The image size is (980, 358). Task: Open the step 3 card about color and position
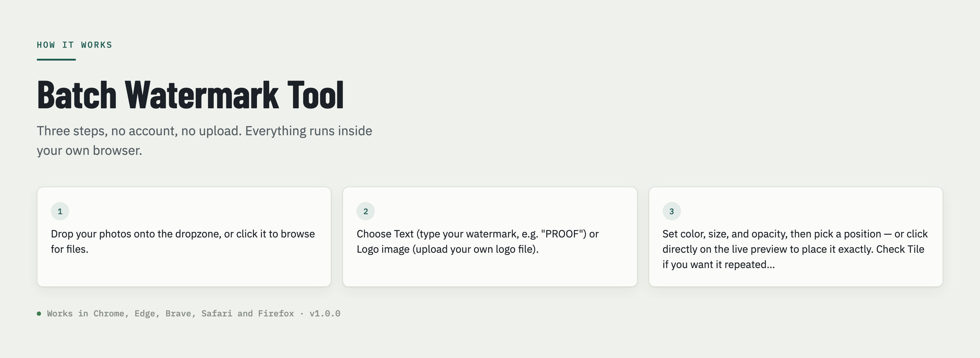pyautogui.click(x=796, y=237)
